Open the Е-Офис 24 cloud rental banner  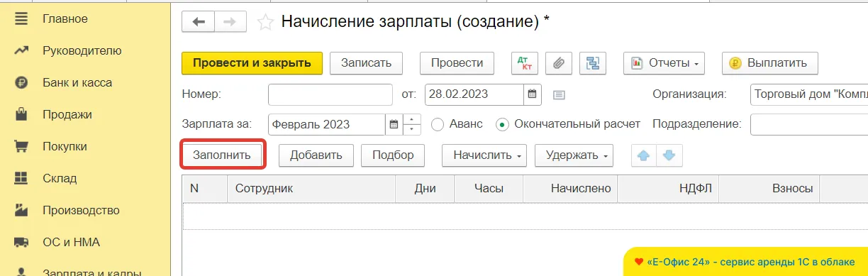[745, 261]
